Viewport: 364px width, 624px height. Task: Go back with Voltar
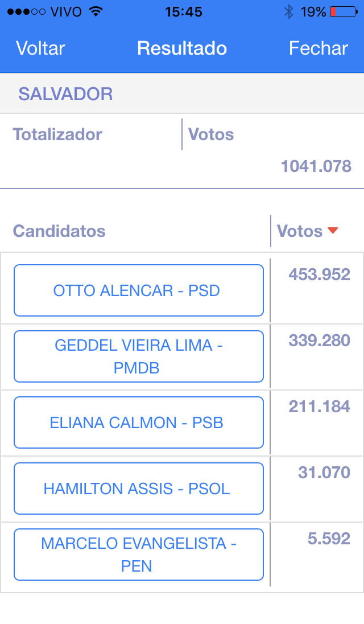click(40, 48)
